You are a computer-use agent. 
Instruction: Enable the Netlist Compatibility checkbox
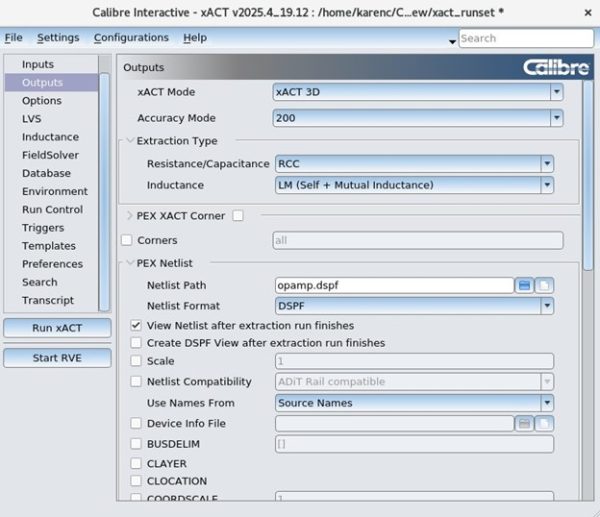(136, 382)
